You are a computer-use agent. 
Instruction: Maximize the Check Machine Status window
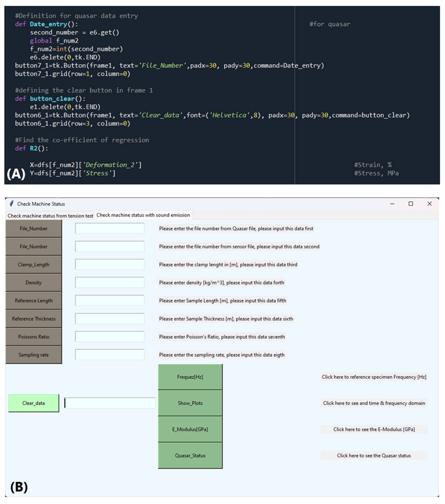(x=411, y=204)
